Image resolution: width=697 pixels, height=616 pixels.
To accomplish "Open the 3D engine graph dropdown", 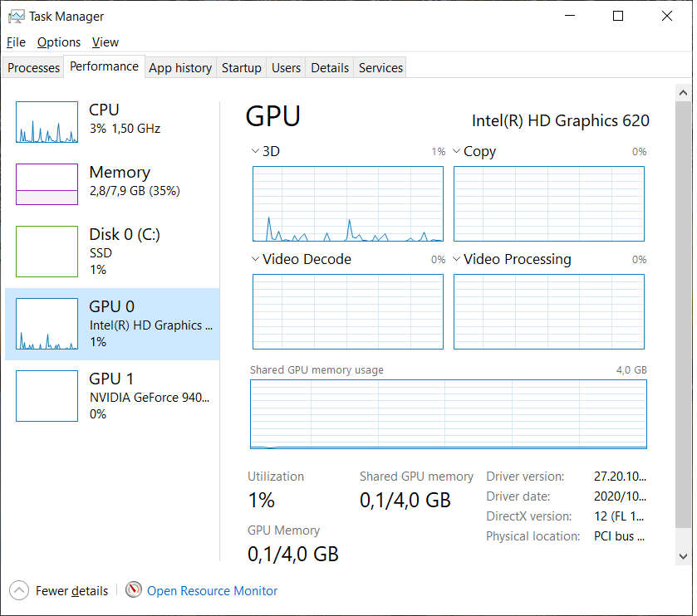I will [x=255, y=152].
